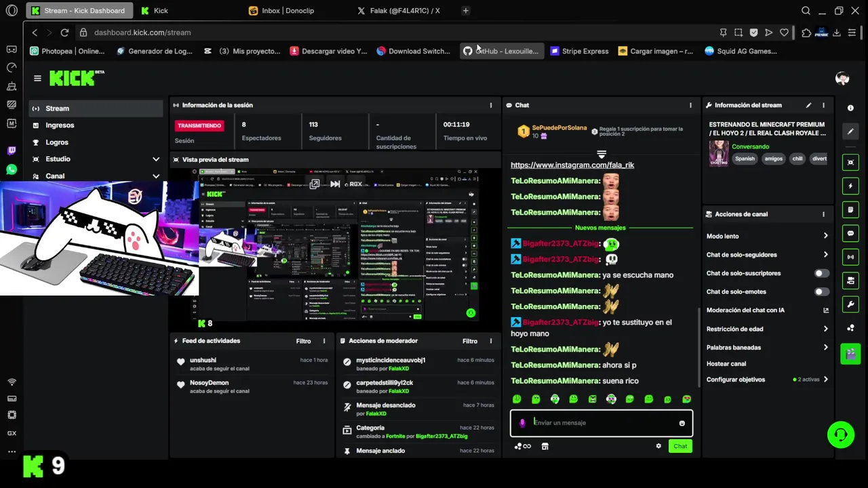Toggle Chat de solo-emotes switch
This screenshot has height=488, width=868.
pyautogui.click(x=821, y=291)
